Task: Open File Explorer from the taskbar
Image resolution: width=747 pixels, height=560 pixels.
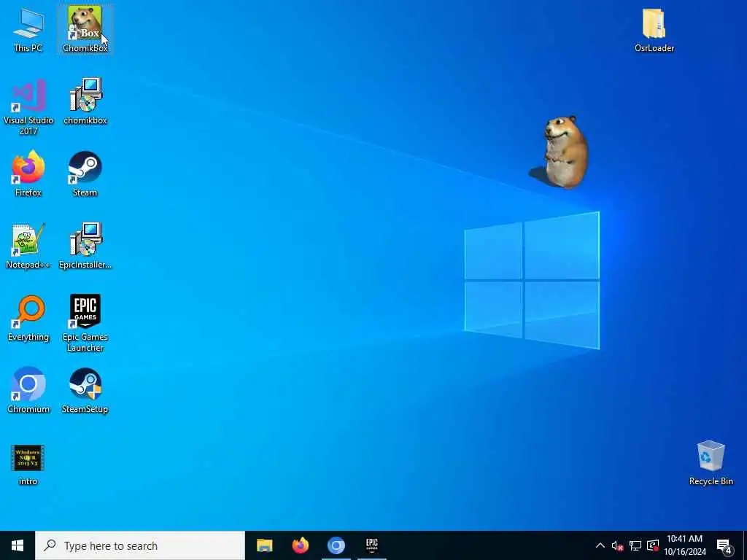Action: point(264,545)
